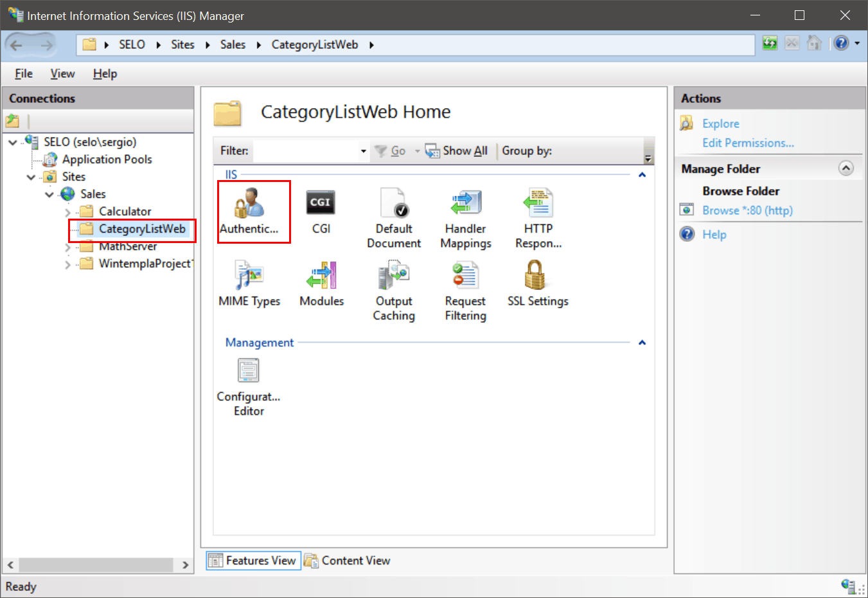The width and height of the screenshot is (868, 598).
Task: Open Default Document feature
Action: (x=394, y=219)
